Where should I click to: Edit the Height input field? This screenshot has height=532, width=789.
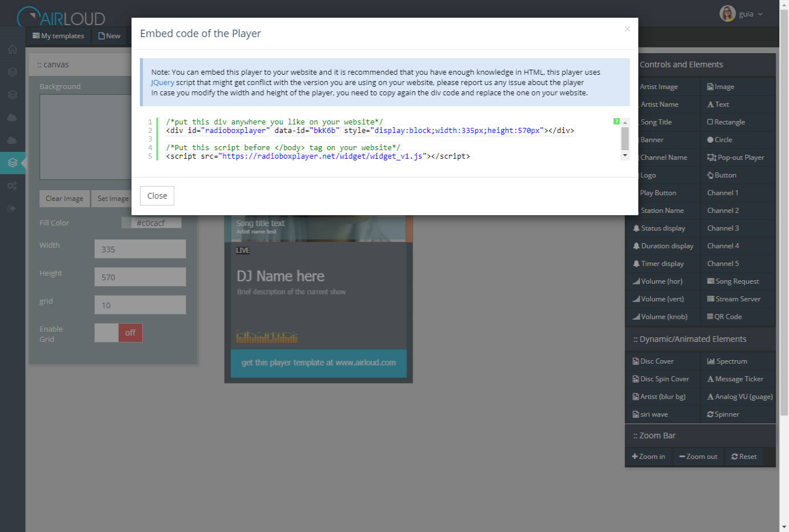coord(140,277)
